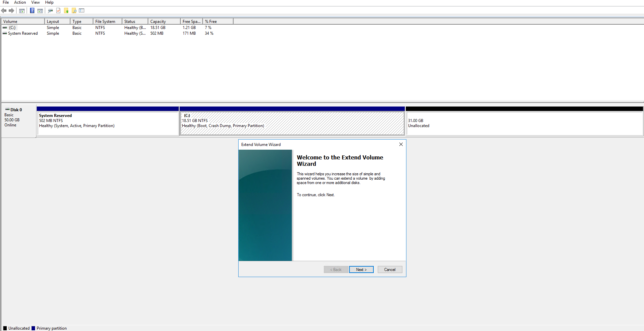Sort by the % Free column header
Screen dimensions: 644x331
click(x=218, y=21)
